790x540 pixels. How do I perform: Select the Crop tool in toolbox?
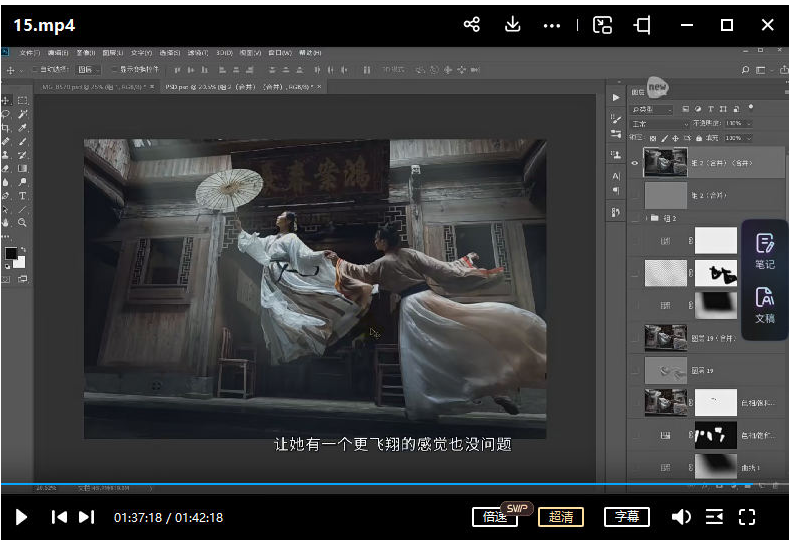(7, 128)
